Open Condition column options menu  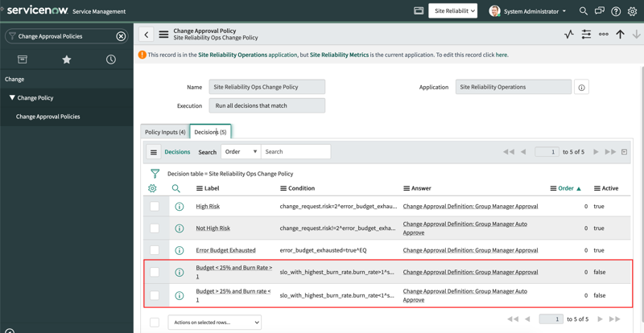[283, 188]
